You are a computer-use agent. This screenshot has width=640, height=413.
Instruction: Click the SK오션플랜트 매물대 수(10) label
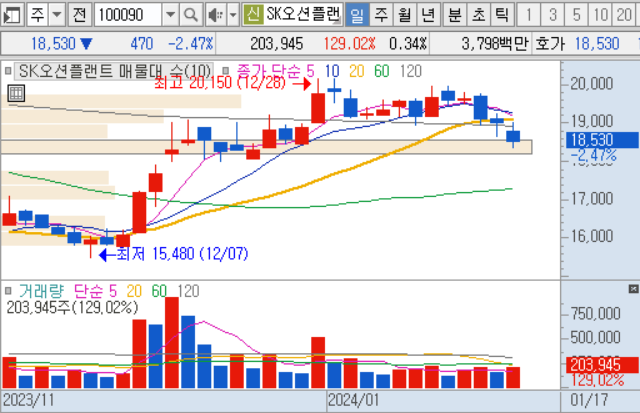(114, 71)
